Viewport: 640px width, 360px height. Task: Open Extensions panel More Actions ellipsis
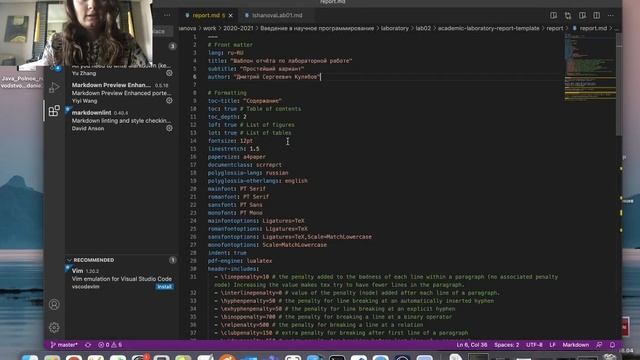pyautogui.click(x=167, y=16)
